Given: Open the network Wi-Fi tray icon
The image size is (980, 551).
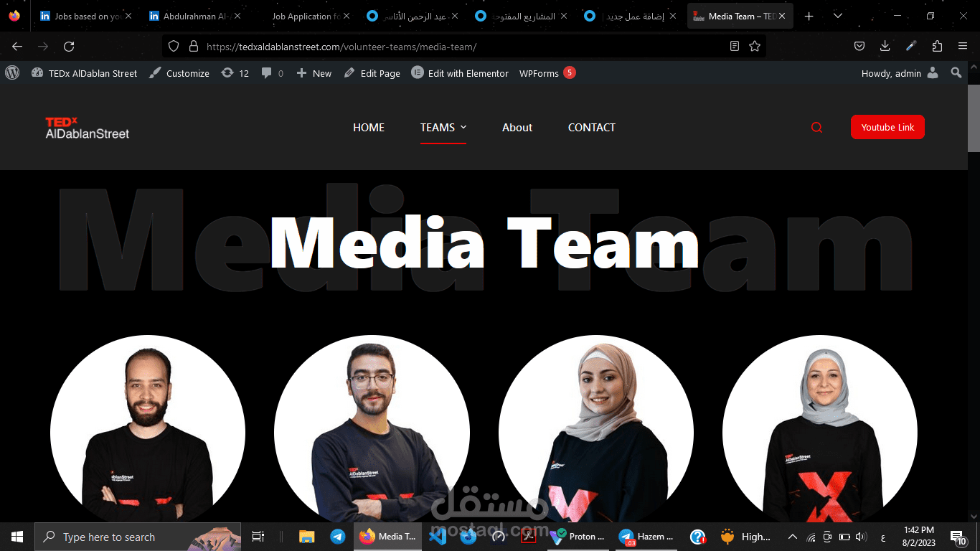Looking at the screenshot, I should (811, 537).
